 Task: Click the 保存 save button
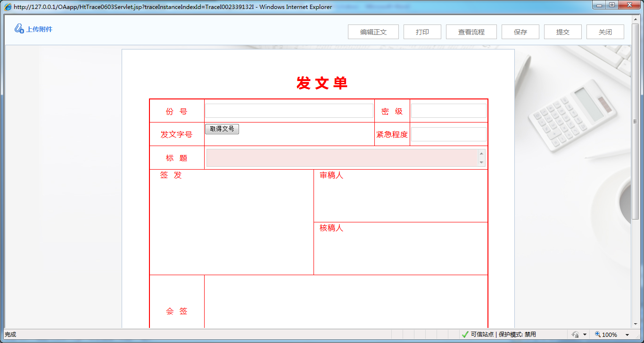click(520, 32)
